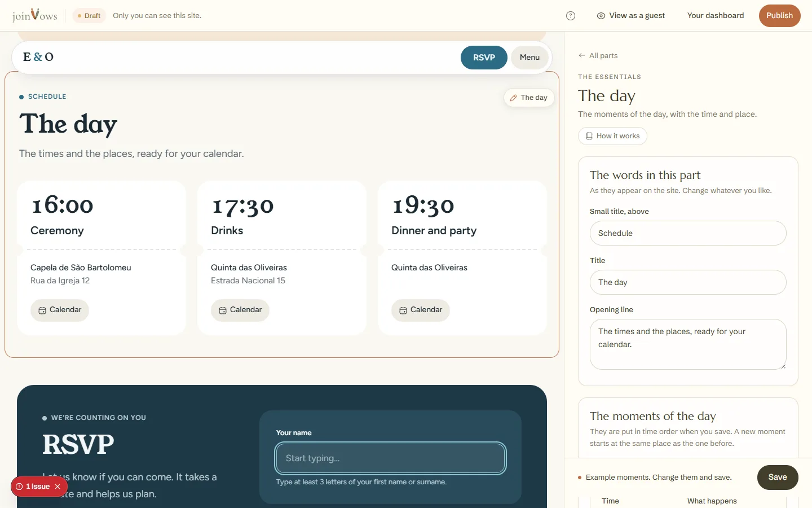Open How it works guide
This screenshot has height=508, width=812.
[x=612, y=136]
